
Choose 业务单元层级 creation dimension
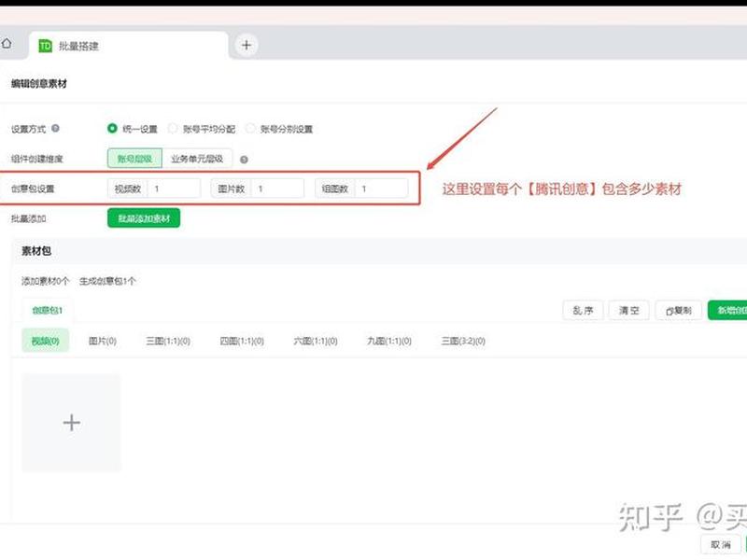(x=197, y=159)
